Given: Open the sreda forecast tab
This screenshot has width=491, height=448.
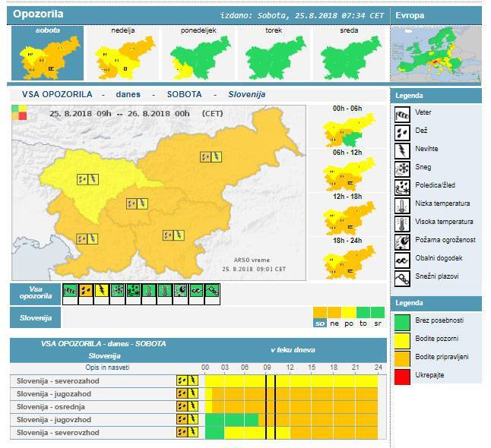Looking at the screenshot, I should [350, 54].
